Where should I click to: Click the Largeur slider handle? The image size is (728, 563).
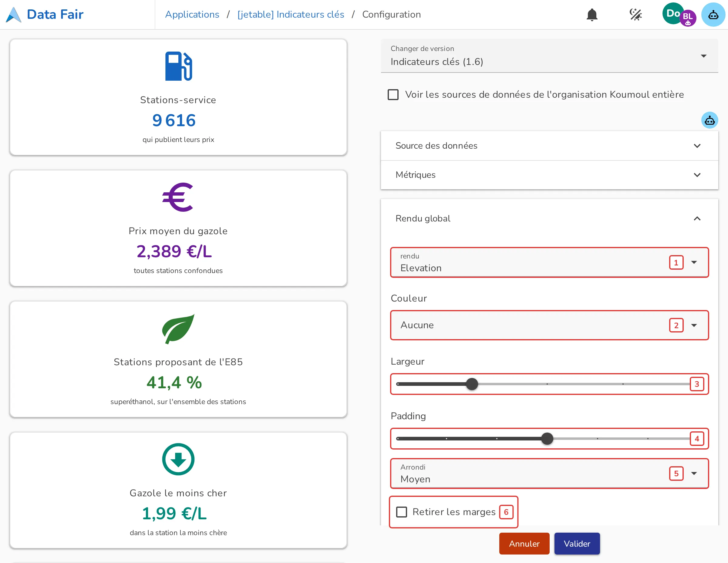[472, 384]
